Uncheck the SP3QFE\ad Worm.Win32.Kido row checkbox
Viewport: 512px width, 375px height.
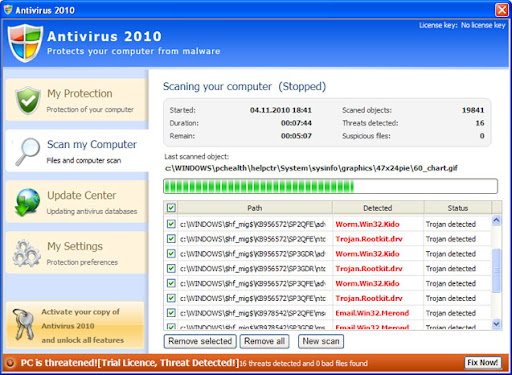(171, 283)
